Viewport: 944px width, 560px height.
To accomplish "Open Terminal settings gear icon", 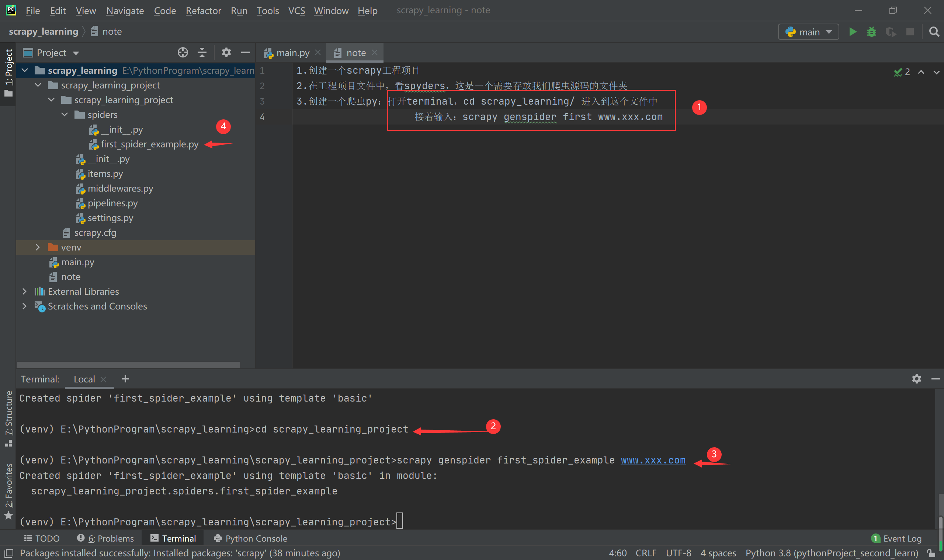I will click(916, 378).
